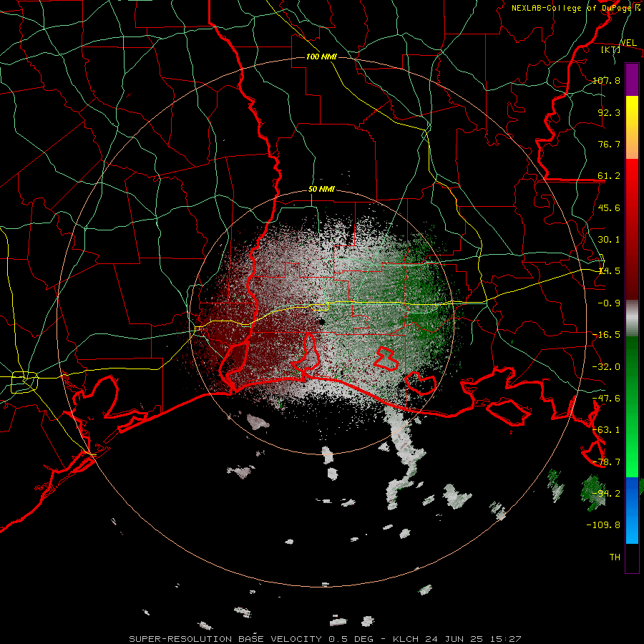Click the 61.2 value on velocity scale

pyautogui.click(x=609, y=176)
